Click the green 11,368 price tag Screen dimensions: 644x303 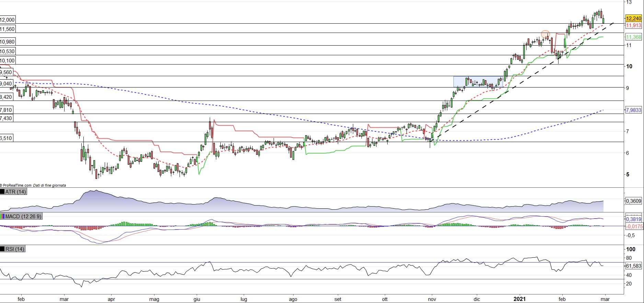(633, 37)
